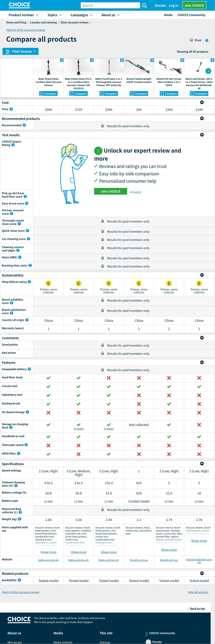Open the Print option
This screenshot has height=644, width=215.
click(x=195, y=40)
